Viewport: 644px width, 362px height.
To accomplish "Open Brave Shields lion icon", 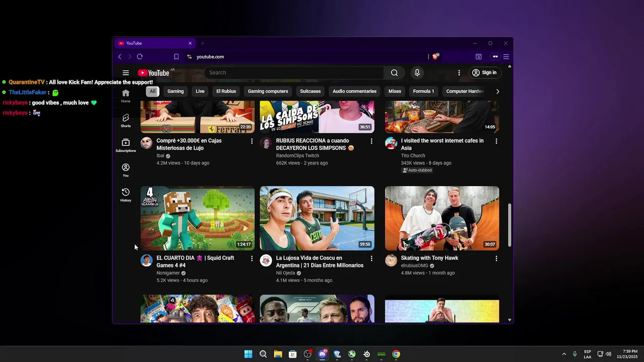I will tap(436, 57).
